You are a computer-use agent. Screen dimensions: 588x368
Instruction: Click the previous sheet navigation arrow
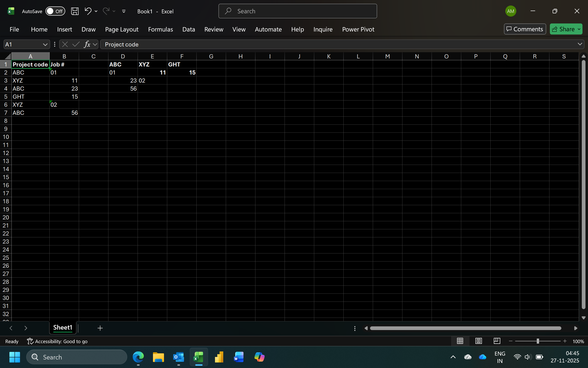[11, 328]
